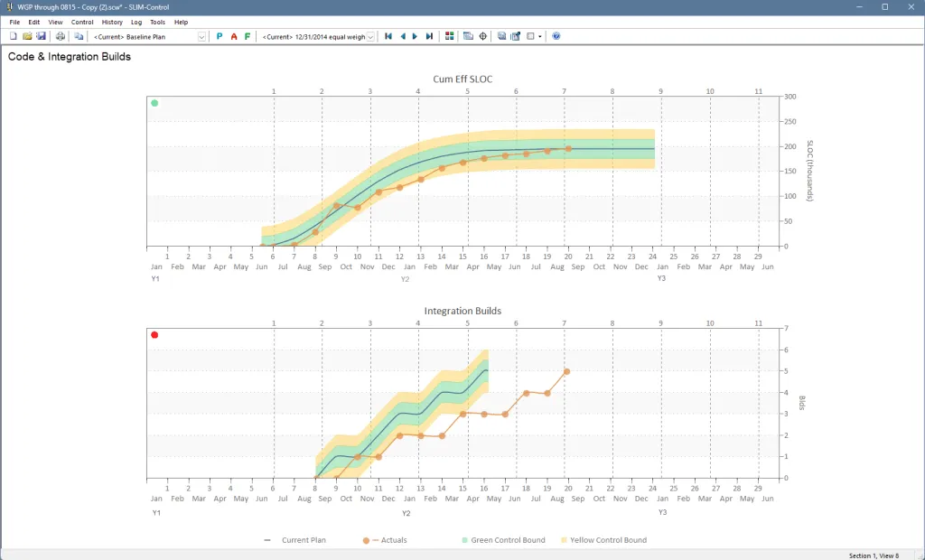
Task: Open the Edit menu
Action: pyautogui.click(x=34, y=23)
